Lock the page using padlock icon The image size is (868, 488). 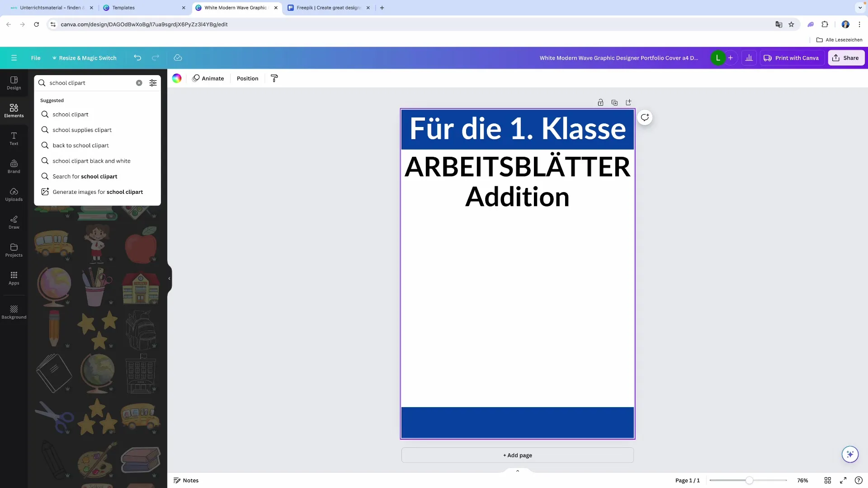click(x=600, y=103)
